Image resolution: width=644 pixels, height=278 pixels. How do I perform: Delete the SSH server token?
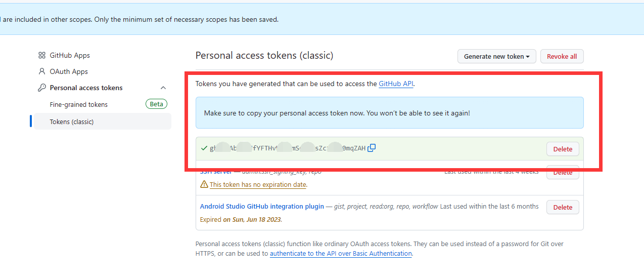pos(563,172)
